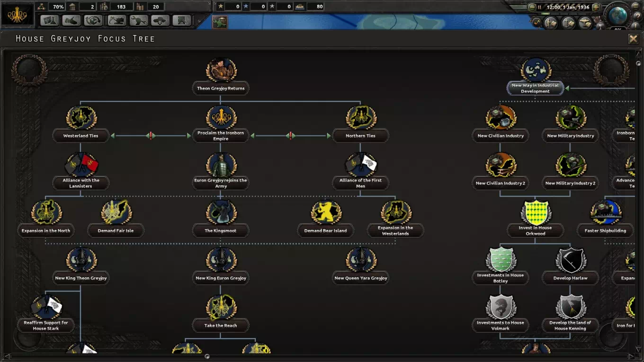This screenshot has height=362, width=644.
Task: Decrease game speed with minus button
Action: (532, 7)
